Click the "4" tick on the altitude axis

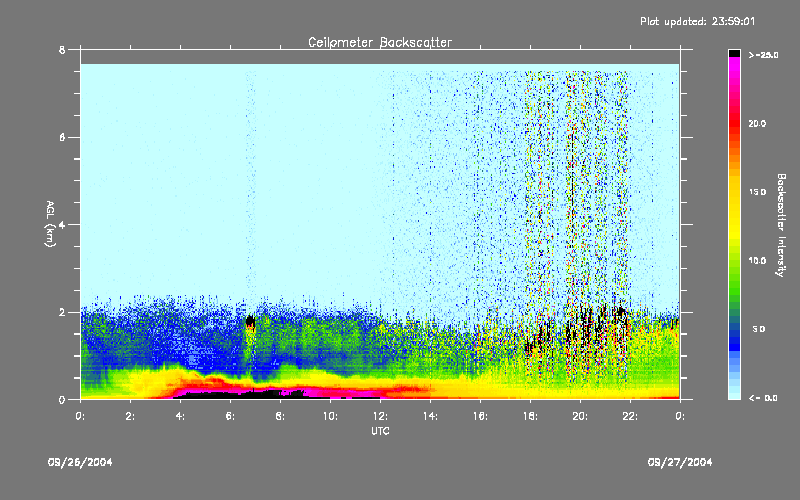62,225
